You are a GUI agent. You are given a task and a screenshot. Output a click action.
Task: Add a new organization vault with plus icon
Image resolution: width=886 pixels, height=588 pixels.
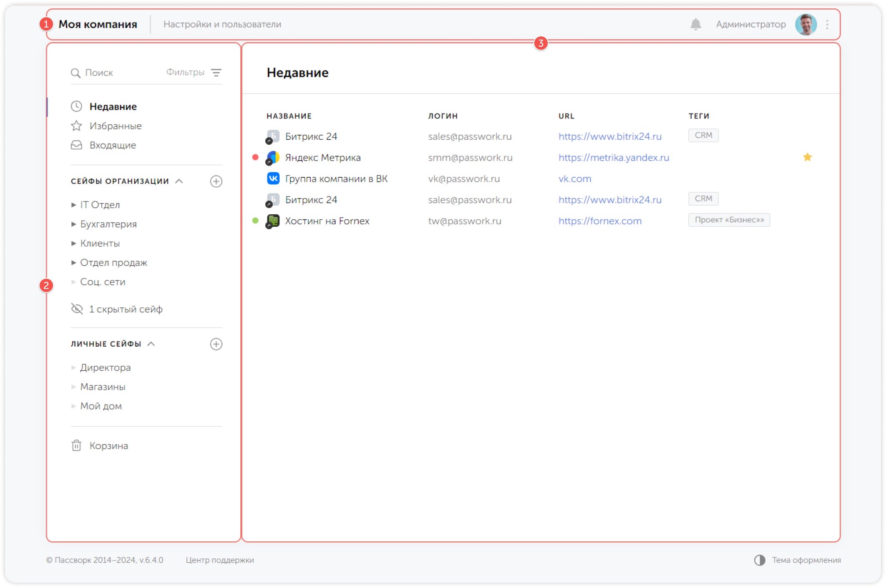[216, 181]
